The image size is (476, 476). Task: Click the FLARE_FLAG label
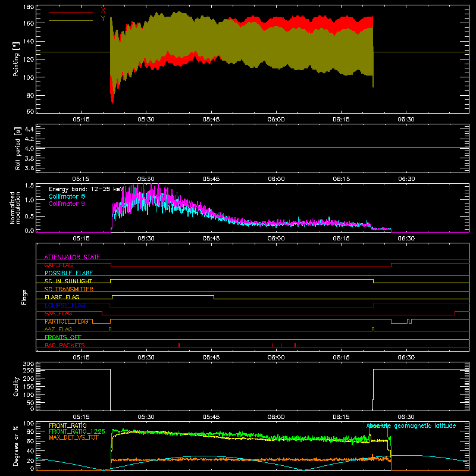click(x=62, y=297)
